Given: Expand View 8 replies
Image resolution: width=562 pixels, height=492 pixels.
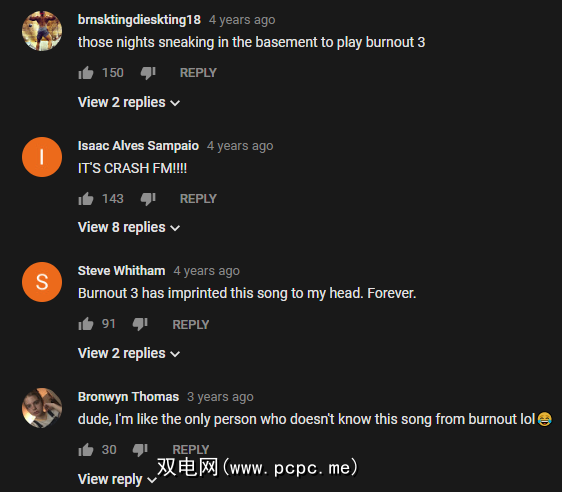Looking at the screenshot, I should [x=129, y=228].
